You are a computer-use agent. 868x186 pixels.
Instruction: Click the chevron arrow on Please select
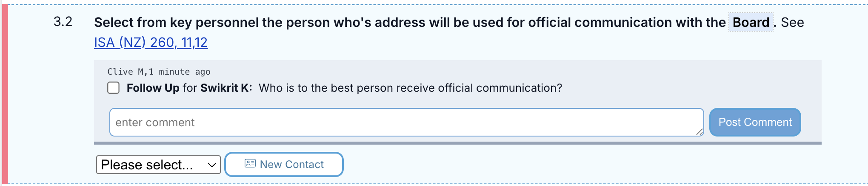coord(212,165)
